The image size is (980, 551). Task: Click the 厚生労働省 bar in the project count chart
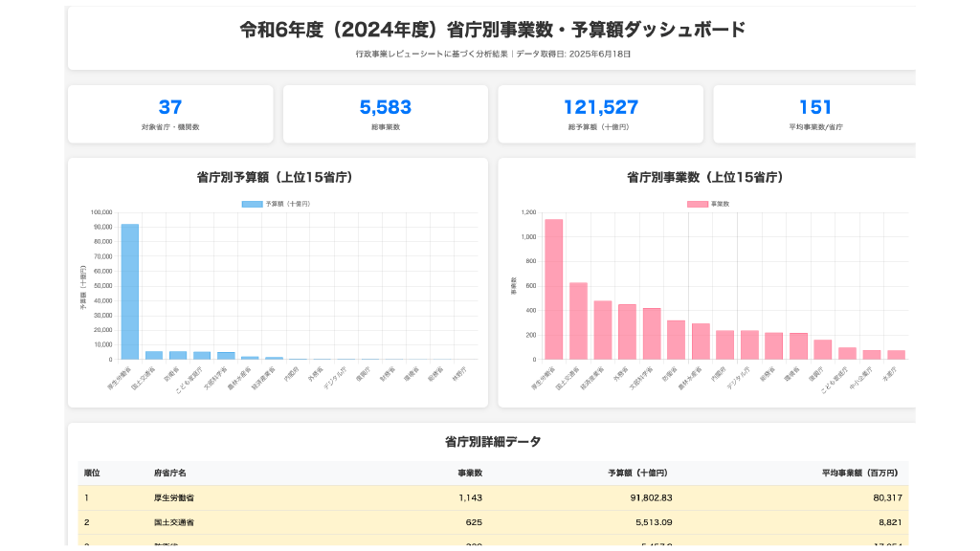coord(554,287)
